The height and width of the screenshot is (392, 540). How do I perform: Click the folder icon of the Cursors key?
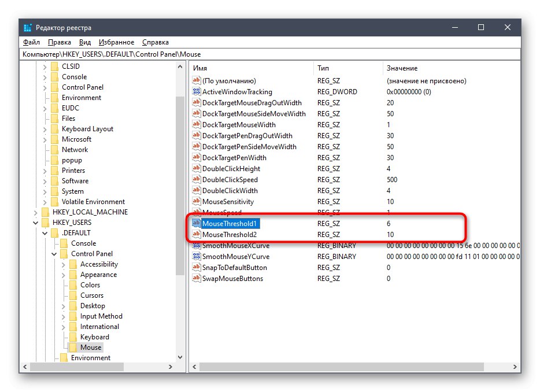73,295
